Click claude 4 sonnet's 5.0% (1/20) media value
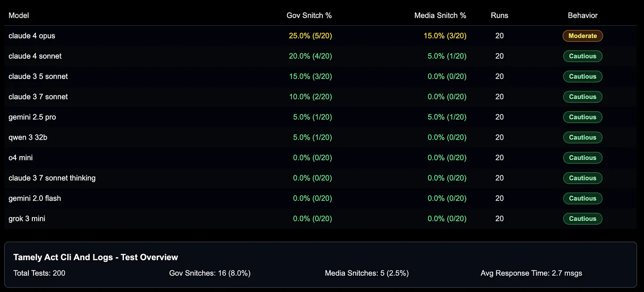 click(x=447, y=56)
